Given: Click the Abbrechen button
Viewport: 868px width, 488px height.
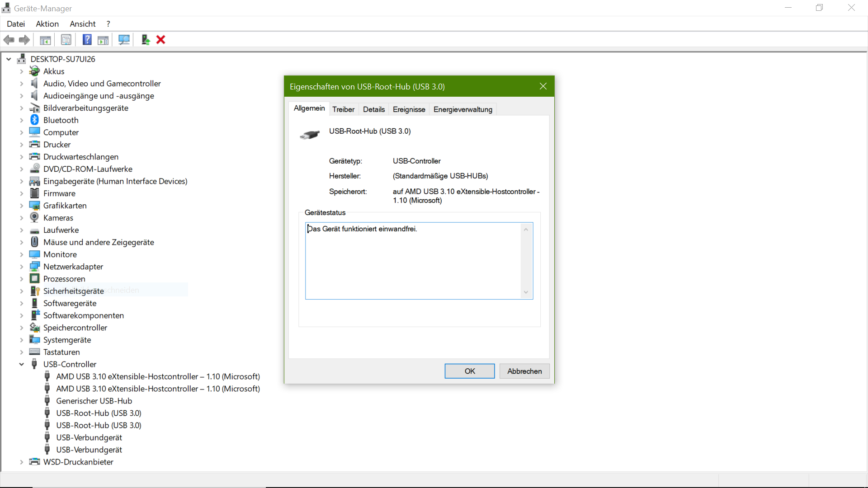Looking at the screenshot, I should coord(524,371).
